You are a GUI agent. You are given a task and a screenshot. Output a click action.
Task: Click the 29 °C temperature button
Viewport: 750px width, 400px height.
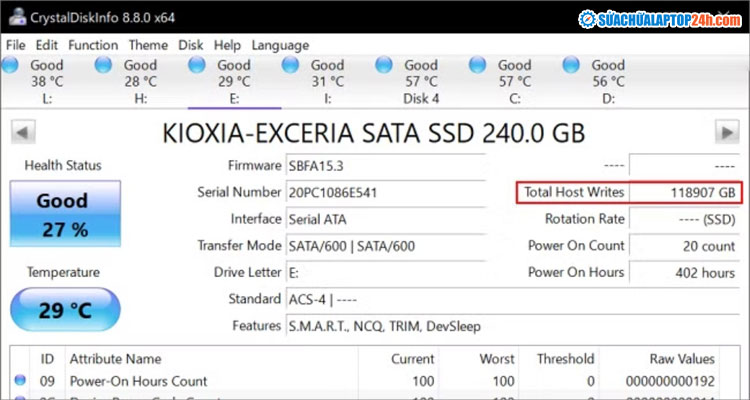(x=65, y=310)
